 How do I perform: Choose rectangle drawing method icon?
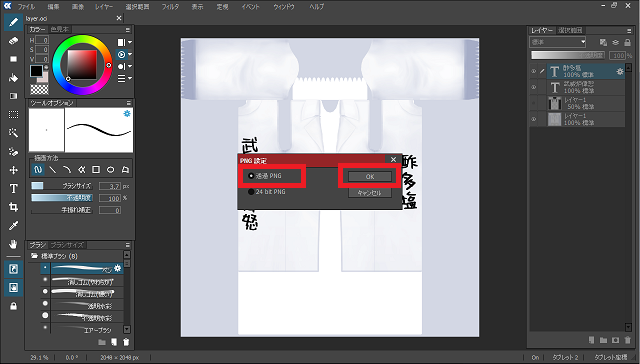[96, 170]
